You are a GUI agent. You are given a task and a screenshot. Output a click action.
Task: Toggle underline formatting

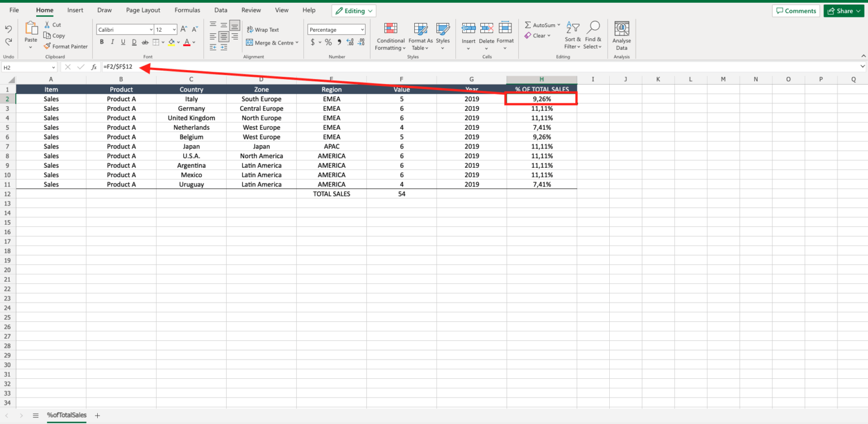pos(123,41)
